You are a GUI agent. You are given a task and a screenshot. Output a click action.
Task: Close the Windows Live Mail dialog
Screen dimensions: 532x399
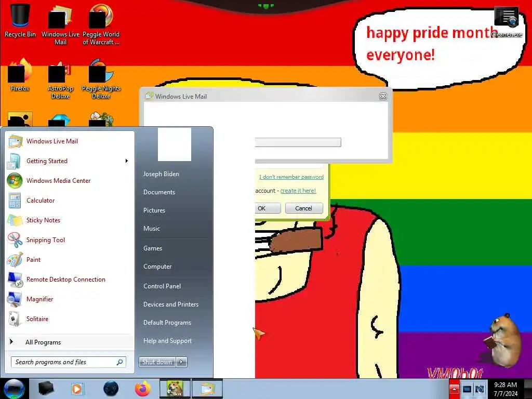point(383,96)
